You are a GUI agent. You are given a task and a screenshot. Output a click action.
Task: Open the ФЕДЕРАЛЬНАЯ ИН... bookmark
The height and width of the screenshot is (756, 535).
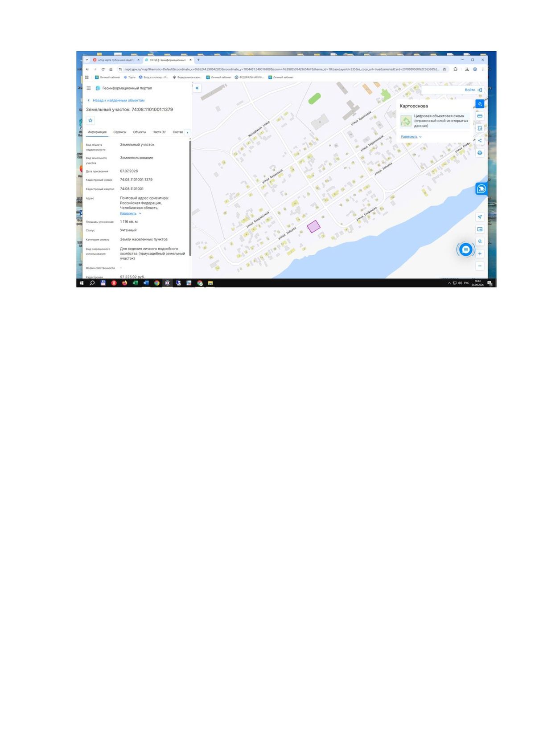250,77
